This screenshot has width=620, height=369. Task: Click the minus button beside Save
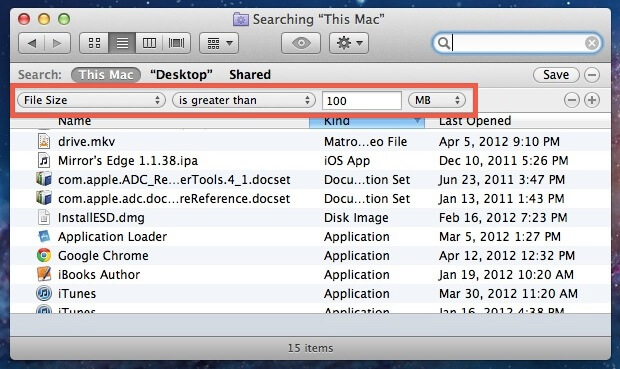click(x=592, y=75)
